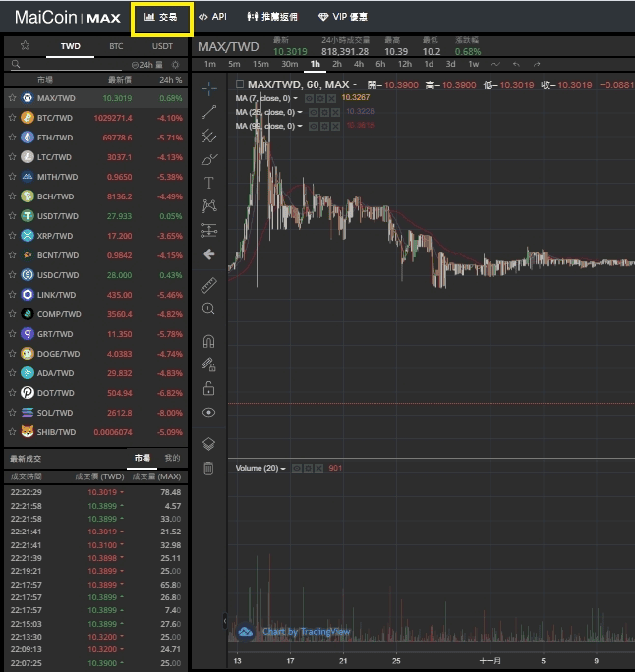Select the DOGE/TWD market row
This screenshot has height=672, width=635.
[x=96, y=354]
